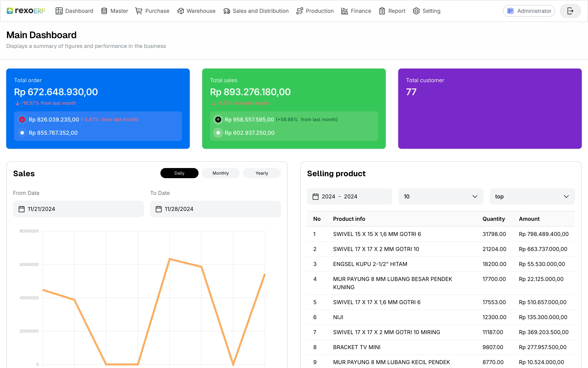Click the chevron on the top dropdown
Image resolution: width=588 pixels, height=368 pixels.
tap(566, 196)
